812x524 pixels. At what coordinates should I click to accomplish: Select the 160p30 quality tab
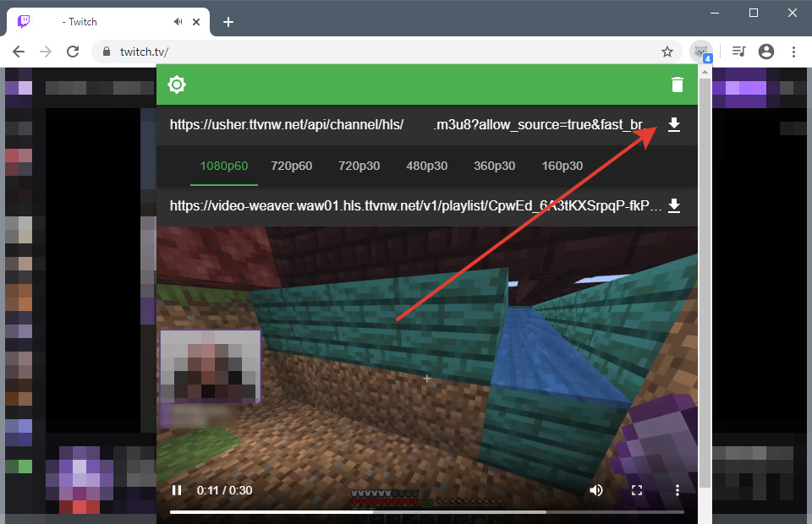[562, 166]
